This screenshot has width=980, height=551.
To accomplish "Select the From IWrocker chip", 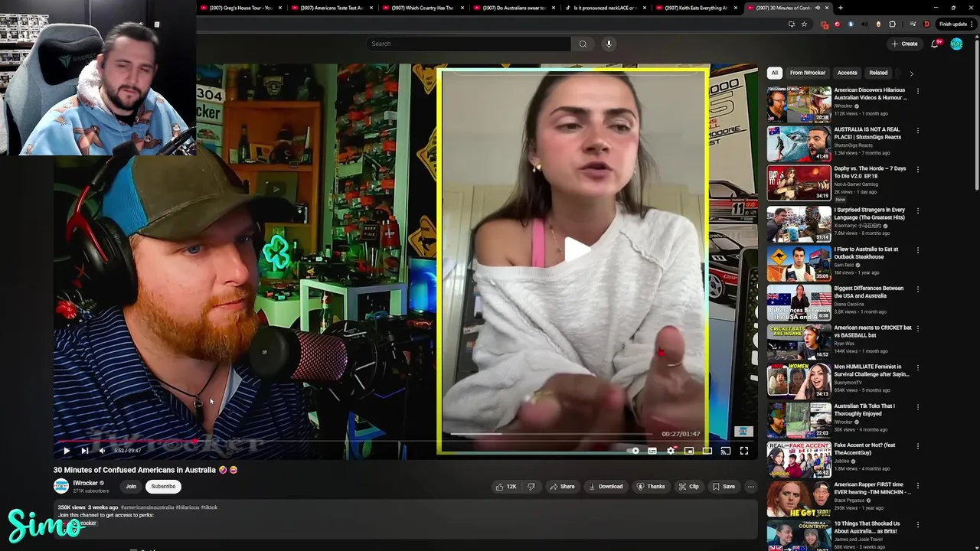I will coord(808,73).
